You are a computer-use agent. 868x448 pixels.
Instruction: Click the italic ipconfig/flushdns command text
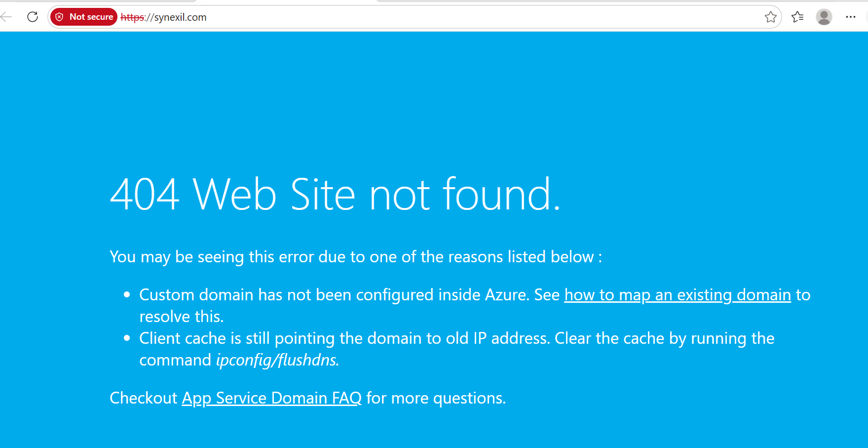pyautogui.click(x=277, y=360)
